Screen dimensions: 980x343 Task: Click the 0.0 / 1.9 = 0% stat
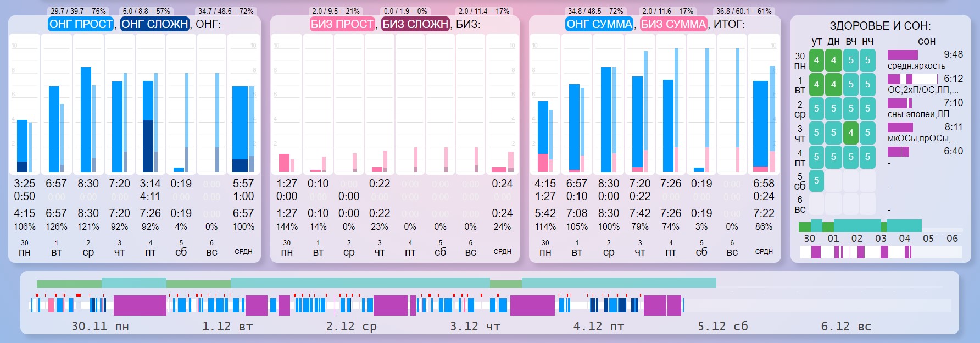(x=405, y=11)
